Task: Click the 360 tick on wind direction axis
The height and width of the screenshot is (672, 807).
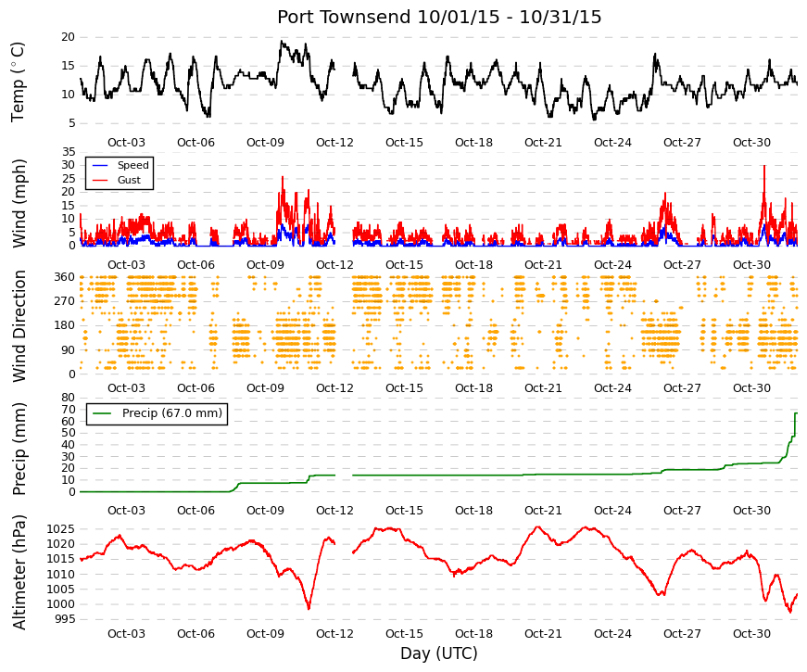Action: pyautogui.click(x=65, y=277)
